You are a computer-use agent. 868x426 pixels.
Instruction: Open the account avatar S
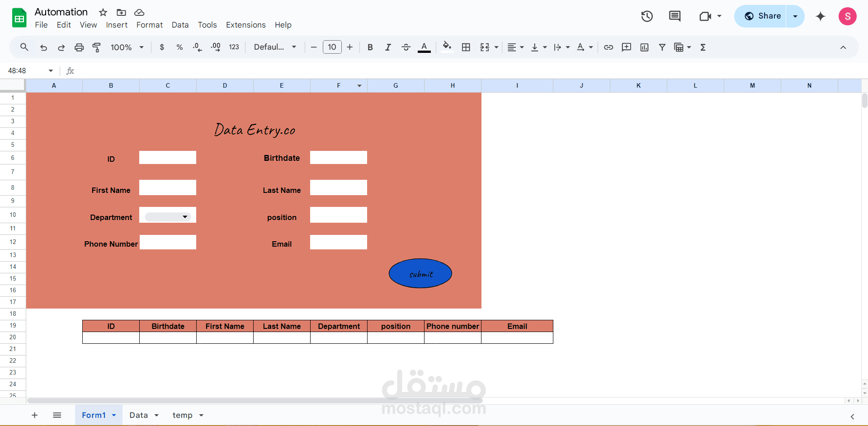[x=848, y=16]
